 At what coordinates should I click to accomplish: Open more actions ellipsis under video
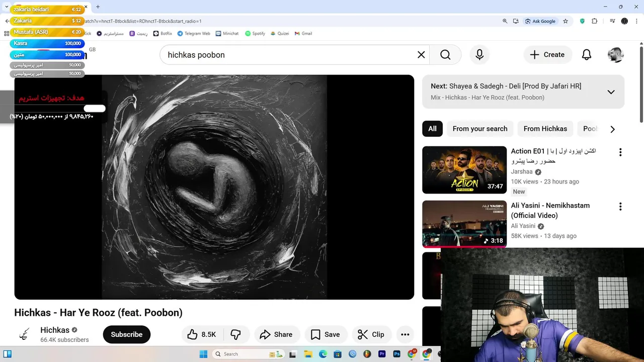pyautogui.click(x=405, y=334)
